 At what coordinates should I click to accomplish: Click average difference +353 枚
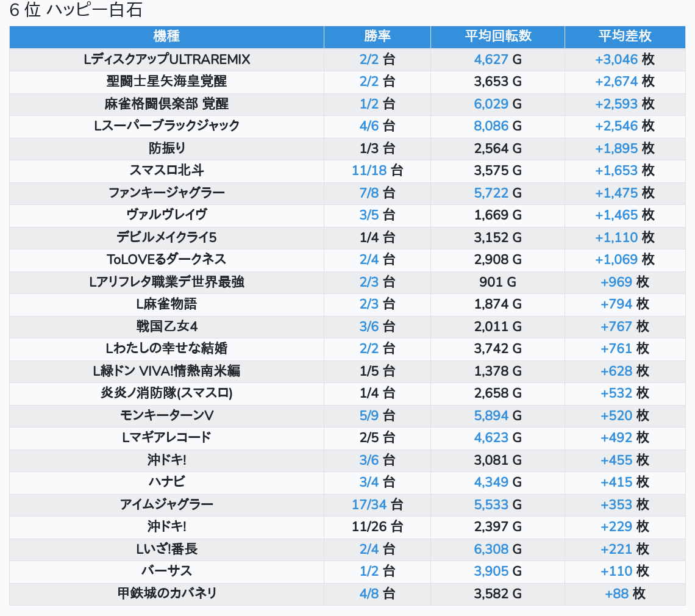(625, 504)
